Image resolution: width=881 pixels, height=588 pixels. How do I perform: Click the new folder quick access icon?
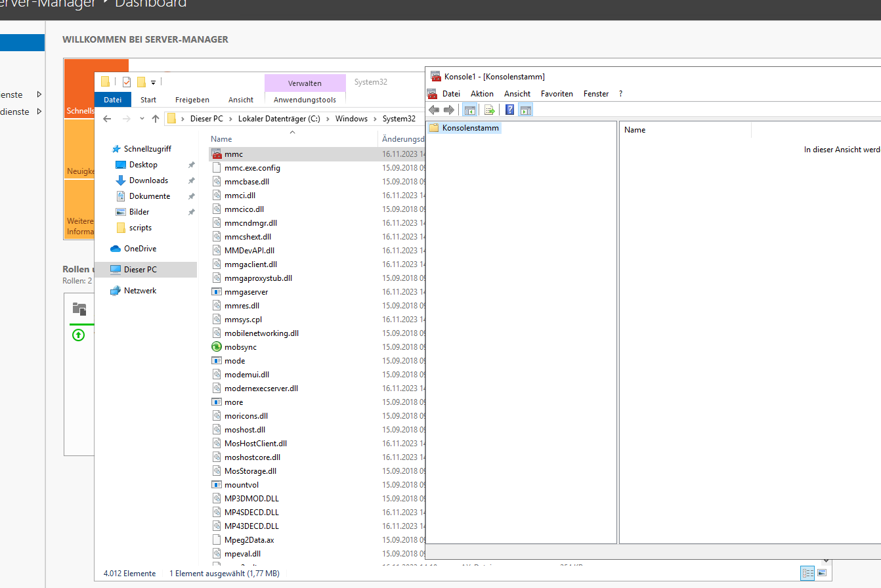point(141,82)
